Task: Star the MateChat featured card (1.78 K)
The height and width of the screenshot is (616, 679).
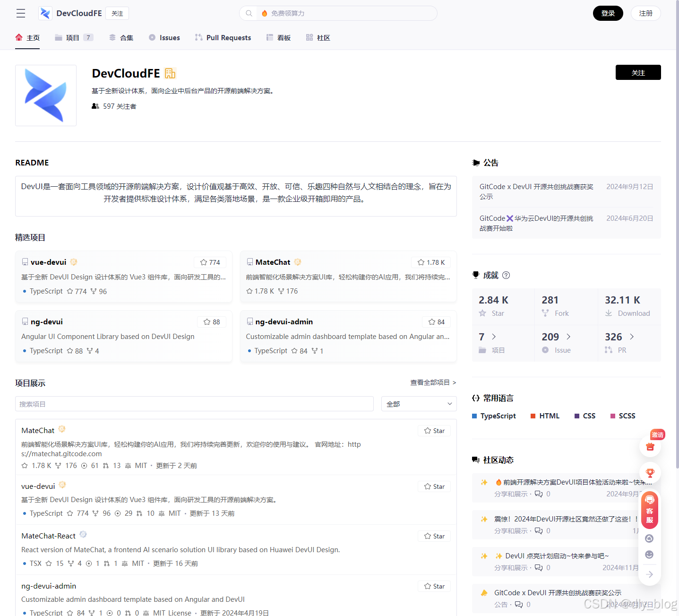Action: [x=431, y=262]
